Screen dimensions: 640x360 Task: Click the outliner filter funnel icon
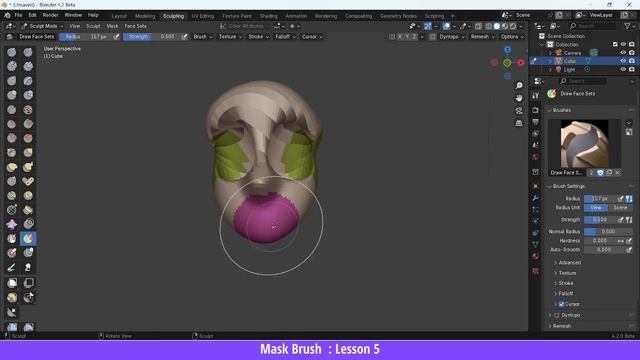(x=627, y=26)
